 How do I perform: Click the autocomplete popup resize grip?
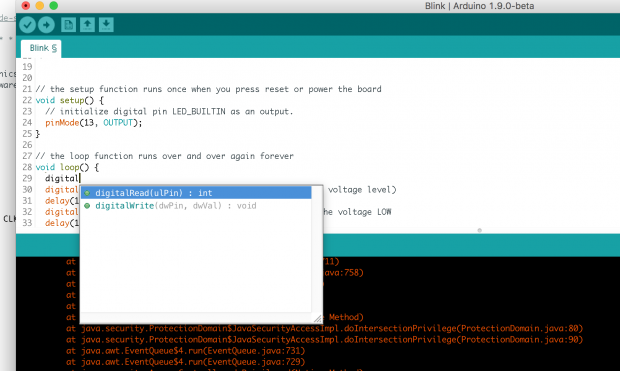pyautogui.click(x=318, y=318)
